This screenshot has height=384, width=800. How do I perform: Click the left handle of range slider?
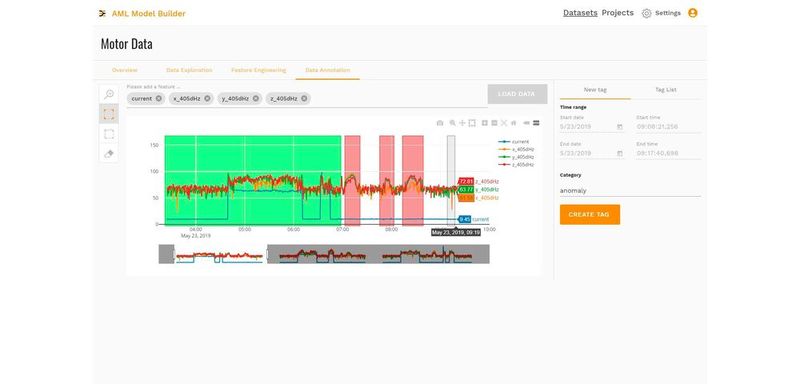pyautogui.click(x=174, y=254)
